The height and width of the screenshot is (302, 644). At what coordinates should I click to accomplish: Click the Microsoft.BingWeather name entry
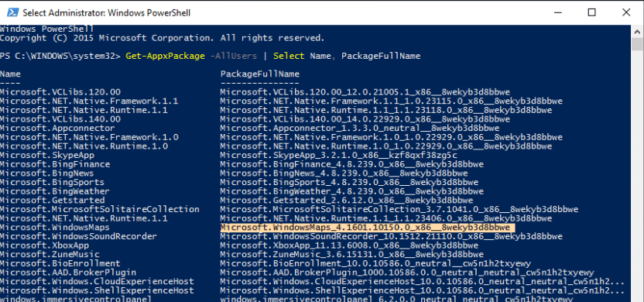click(55, 191)
